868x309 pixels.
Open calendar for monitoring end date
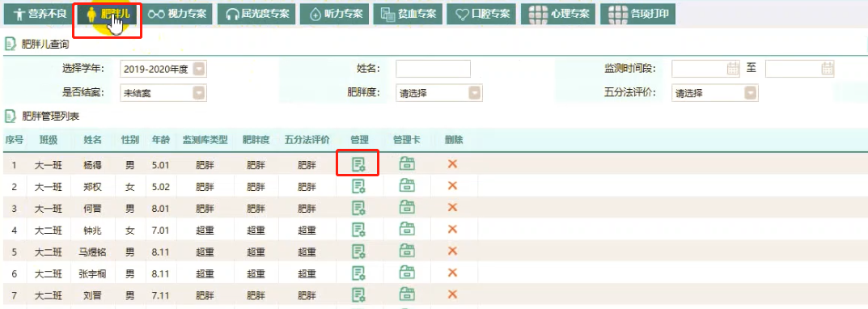(827, 69)
